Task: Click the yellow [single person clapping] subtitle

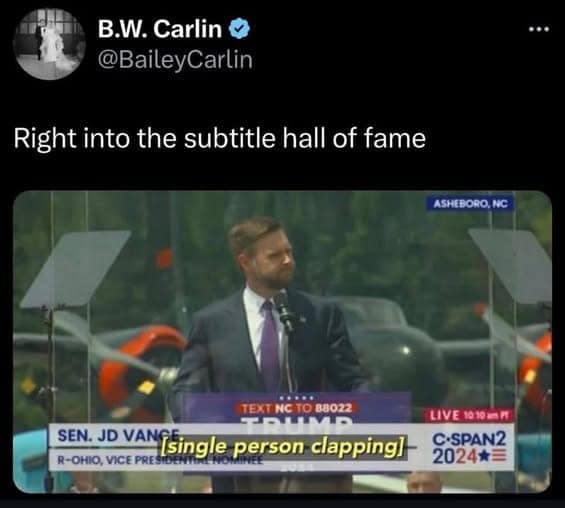Action: (283, 447)
